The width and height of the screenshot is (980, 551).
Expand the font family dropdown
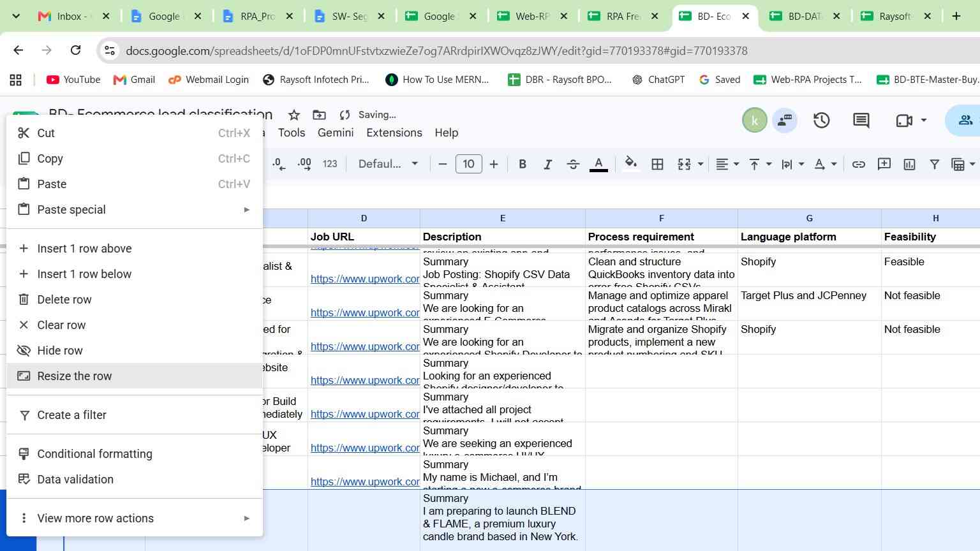point(388,164)
